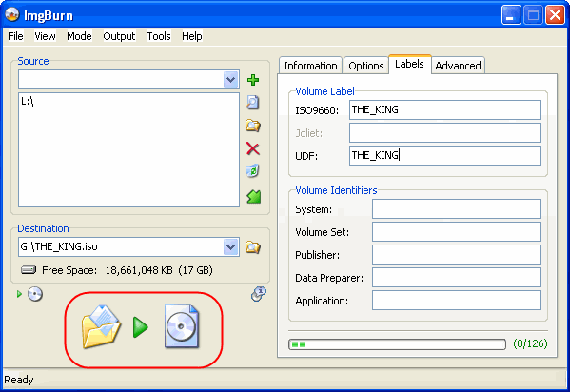The image size is (570, 392).
Task: Click the browse-for-file magnifier icon
Action: (253, 103)
